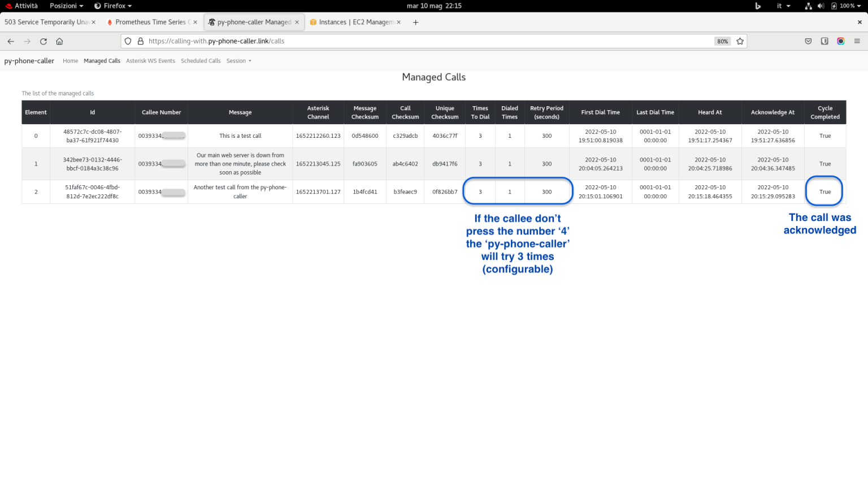Image resolution: width=868 pixels, height=488 pixels.
Task: Click the shield tracking protection icon
Action: 128,41
